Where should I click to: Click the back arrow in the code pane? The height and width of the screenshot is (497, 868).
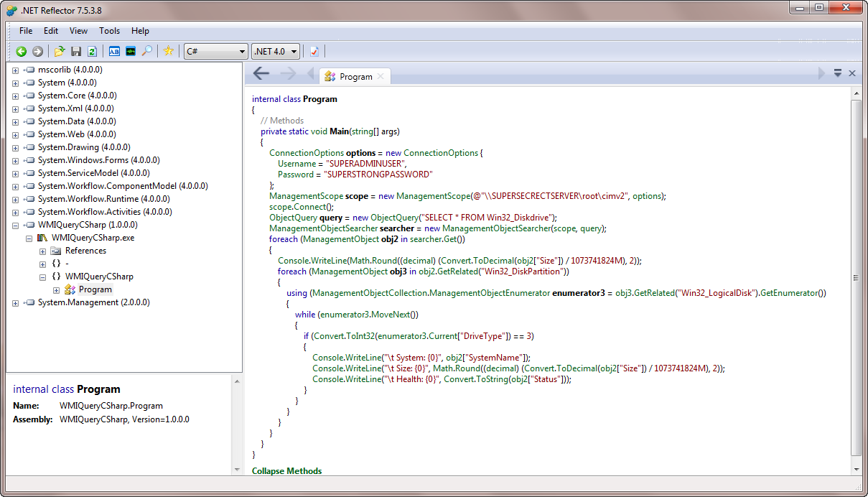coord(261,73)
